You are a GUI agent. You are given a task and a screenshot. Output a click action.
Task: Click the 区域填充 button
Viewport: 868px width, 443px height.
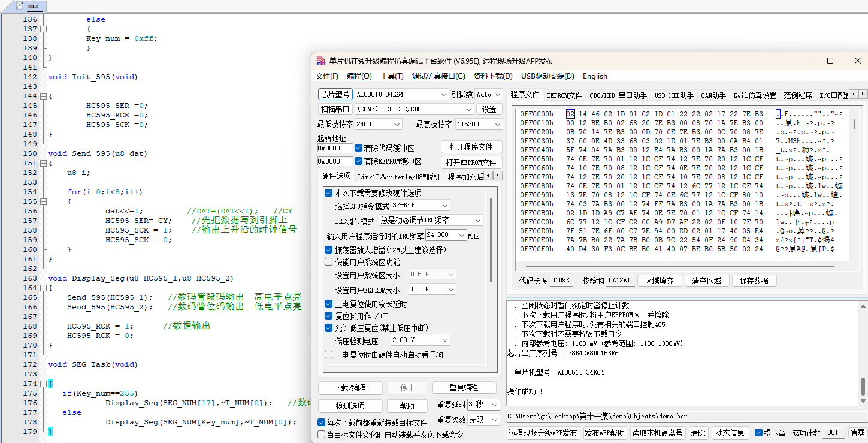[x=660, y=281]
